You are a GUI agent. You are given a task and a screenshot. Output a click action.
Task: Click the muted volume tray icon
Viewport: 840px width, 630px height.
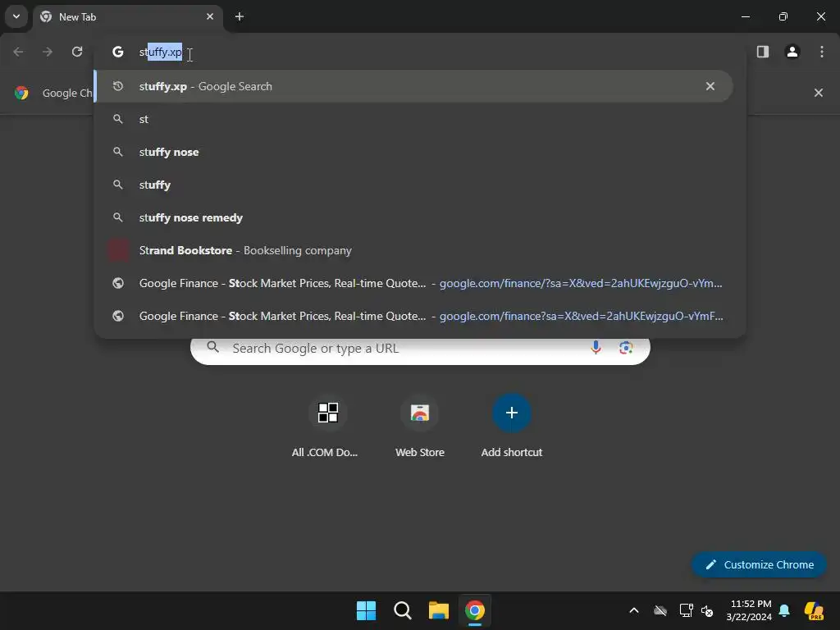pos(707,610)
